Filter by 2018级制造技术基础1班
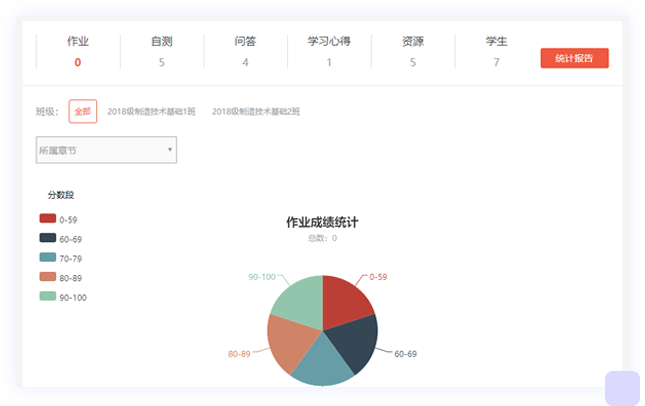The width and height of the screenshot is (645, 406). click(151, 111)
